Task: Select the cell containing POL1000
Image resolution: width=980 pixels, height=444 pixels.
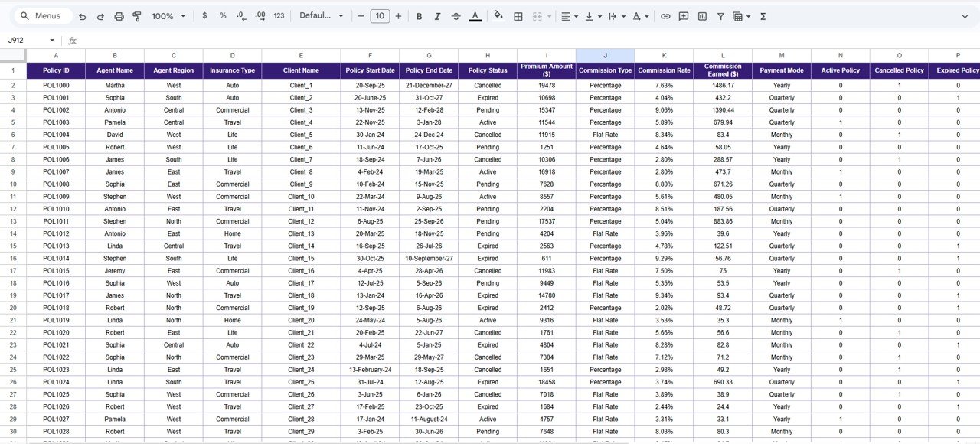Action: [x=56, y=85]
